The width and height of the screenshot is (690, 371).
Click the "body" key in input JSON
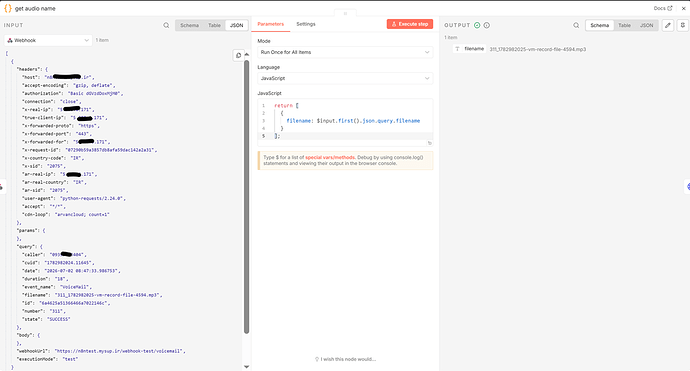(x=24, y=335)
